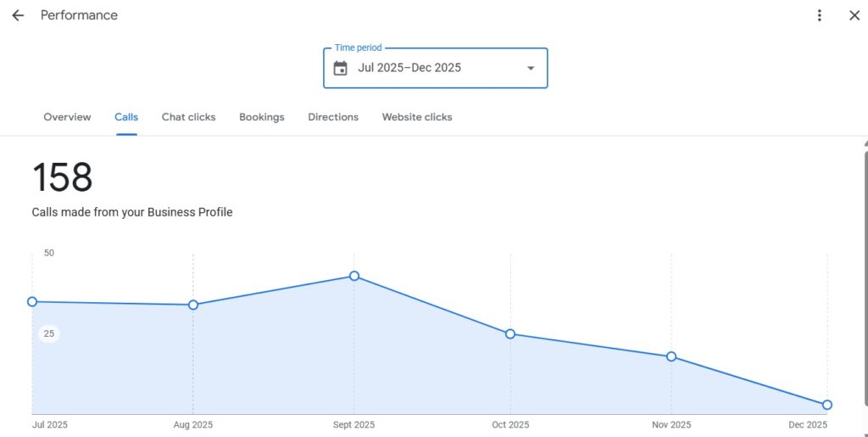Open the Website clicks tab

(417, 117)
